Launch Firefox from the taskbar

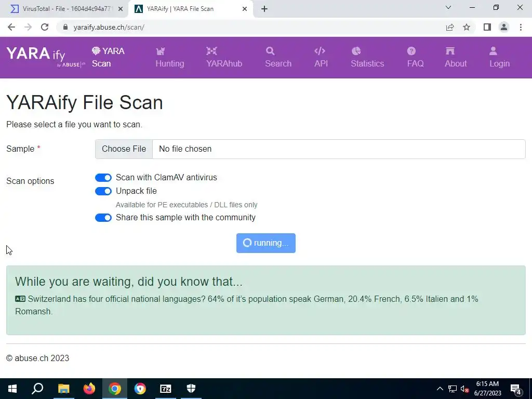tap(89, 389)
